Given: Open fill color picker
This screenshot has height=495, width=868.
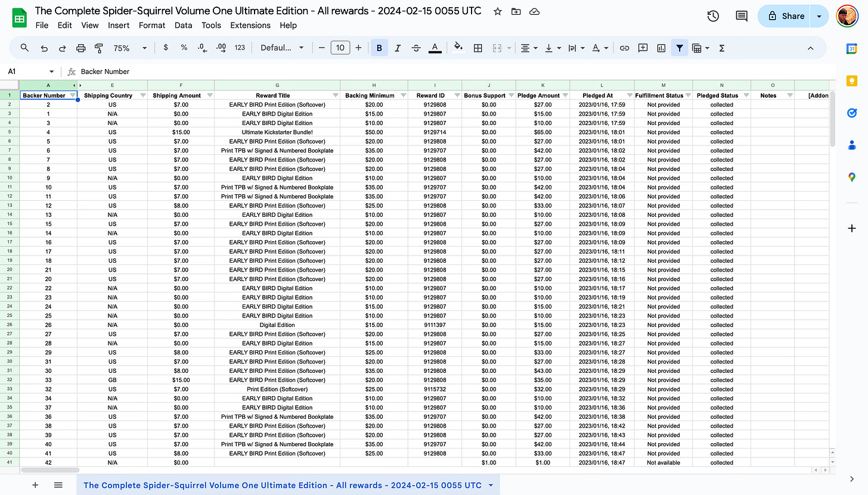Looking at the screenshot, I should (458, 48).
